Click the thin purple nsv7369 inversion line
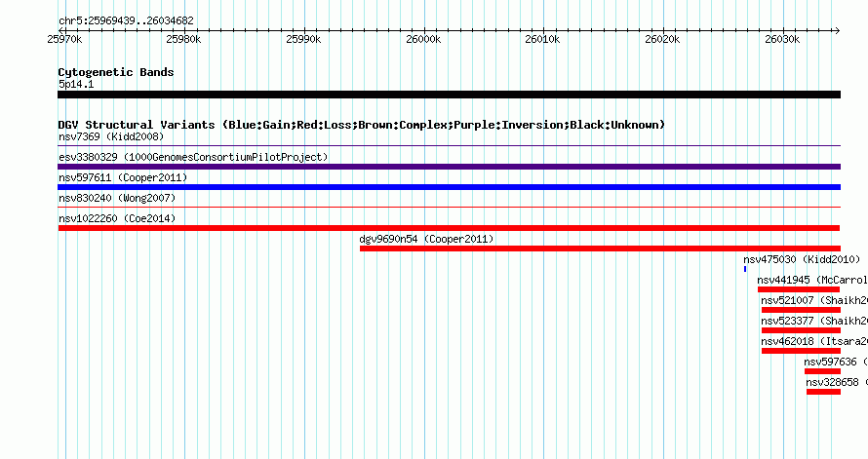The width and height of the screenshot is (868, 459). click(449, 146)
